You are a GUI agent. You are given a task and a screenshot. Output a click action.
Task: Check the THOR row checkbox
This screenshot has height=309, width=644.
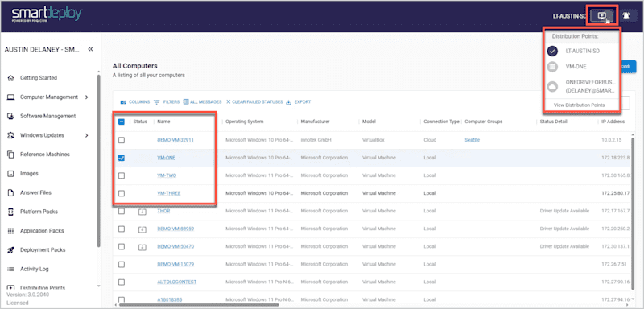(122, 212)
